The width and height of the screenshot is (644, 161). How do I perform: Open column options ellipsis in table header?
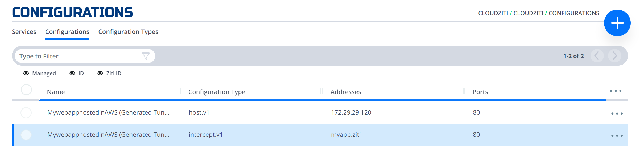click(616, 91)
